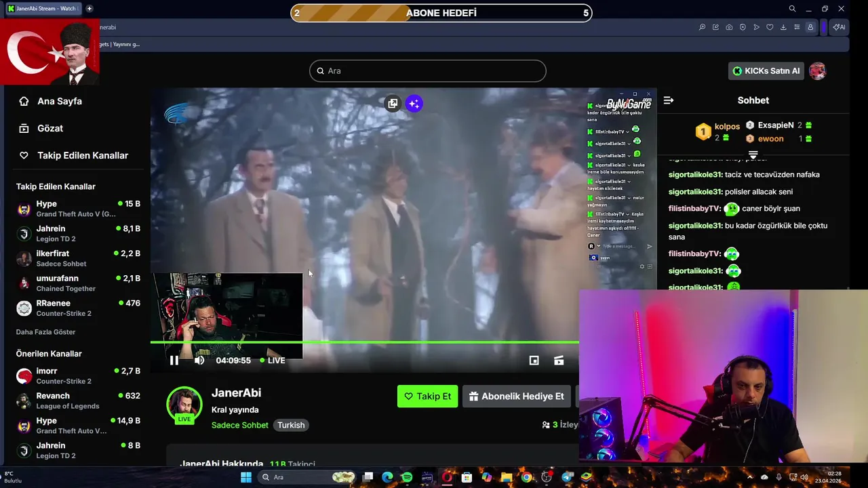Open the browser profile account icon
868x488 pixels.
(x=810, y=27)
